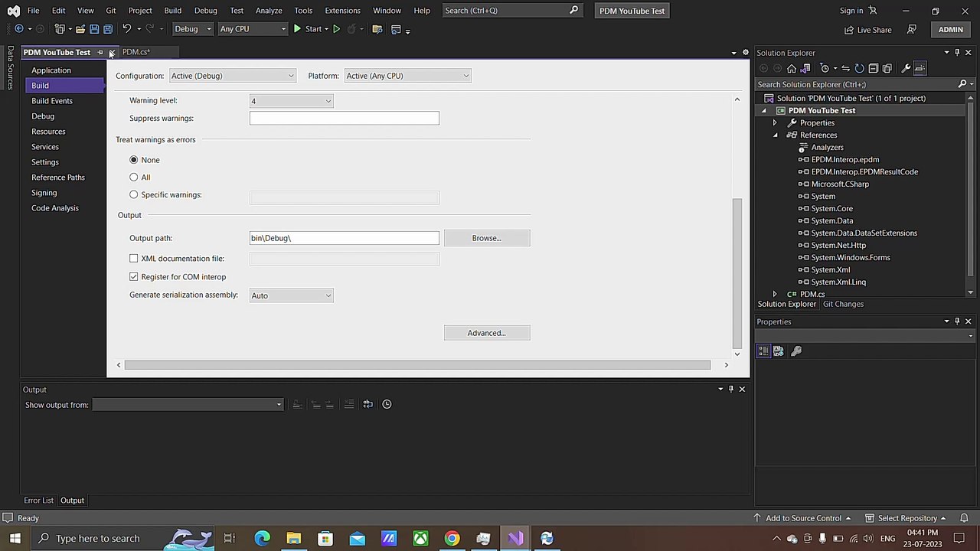Open the Platform Active (Any CPU) dropdown
Viewport: 980px width, 551px height.
pyautogui.click(x=407, y=76)
